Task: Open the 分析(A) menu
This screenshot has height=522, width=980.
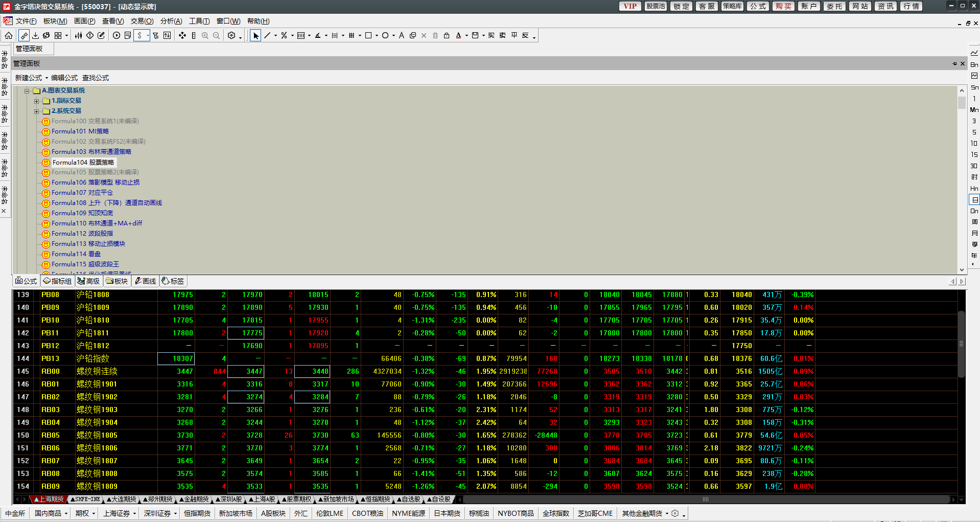Action: [171, 21]
